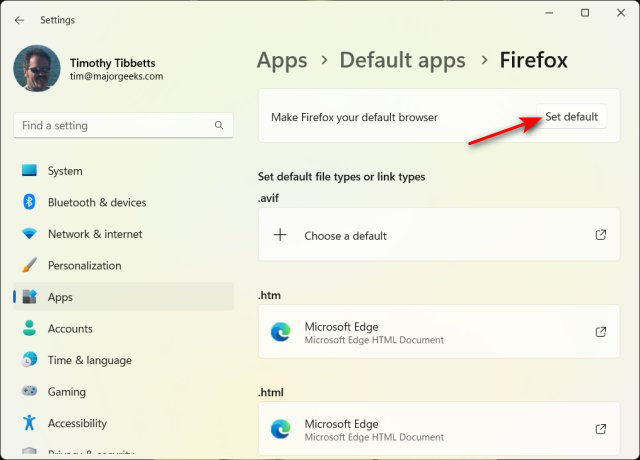Image resolution: width=640 pixels, height=460 pixels.
Task: Open Accessibility settings
Action: coord(123,423)
